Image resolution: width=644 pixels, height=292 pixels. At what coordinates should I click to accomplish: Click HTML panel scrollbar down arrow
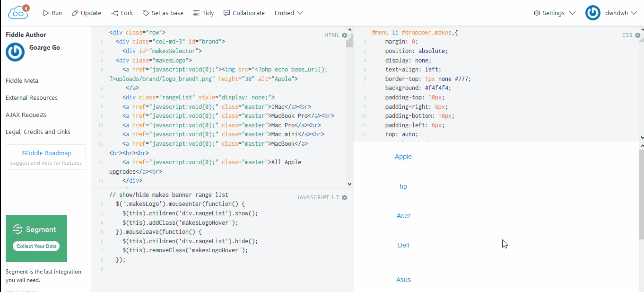(350, 184)
